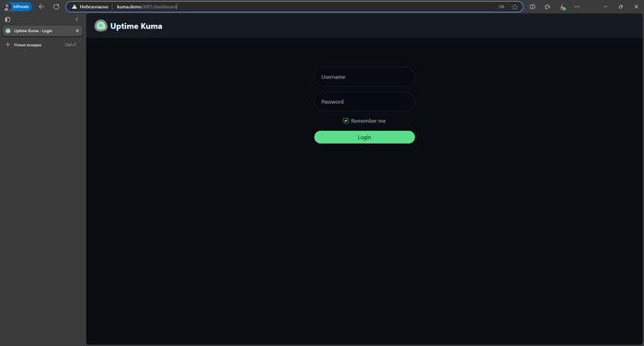Close the Uptime Kuma - Login tab
This screenshot has height=346, width=644.
click(x=77, y=30)
